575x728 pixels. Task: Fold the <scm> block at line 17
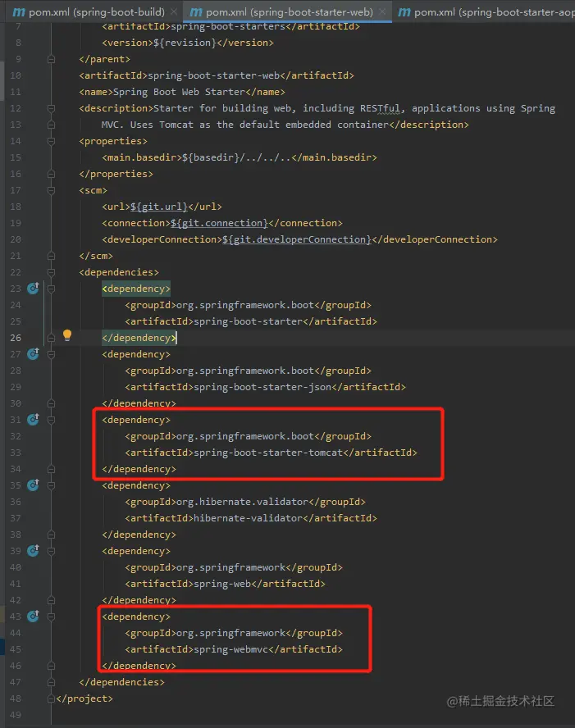pos(51,190)
